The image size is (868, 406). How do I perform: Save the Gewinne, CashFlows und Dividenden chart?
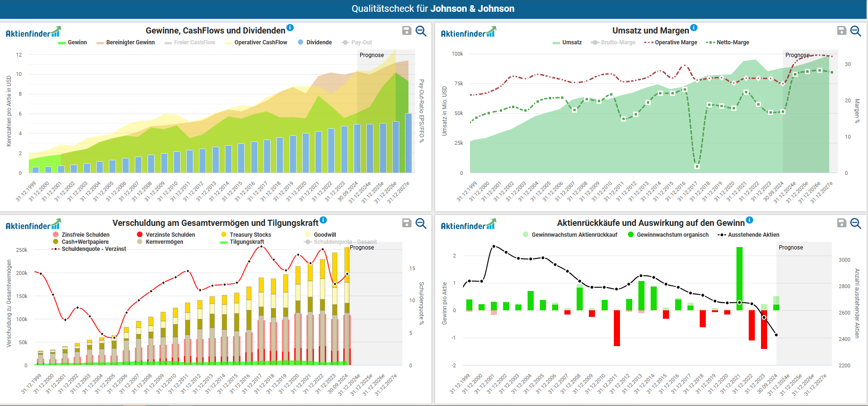406,31
